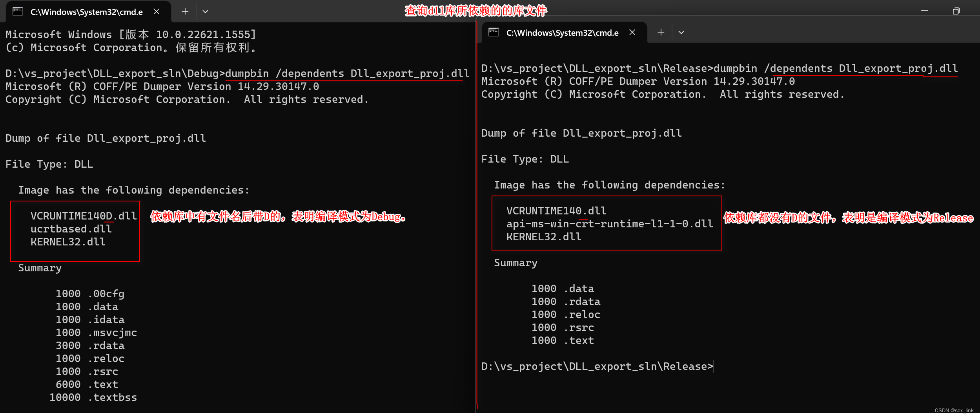Click COFF/PE Dumper Version line in left terminal
980x417 pixels.
point(162,86)
